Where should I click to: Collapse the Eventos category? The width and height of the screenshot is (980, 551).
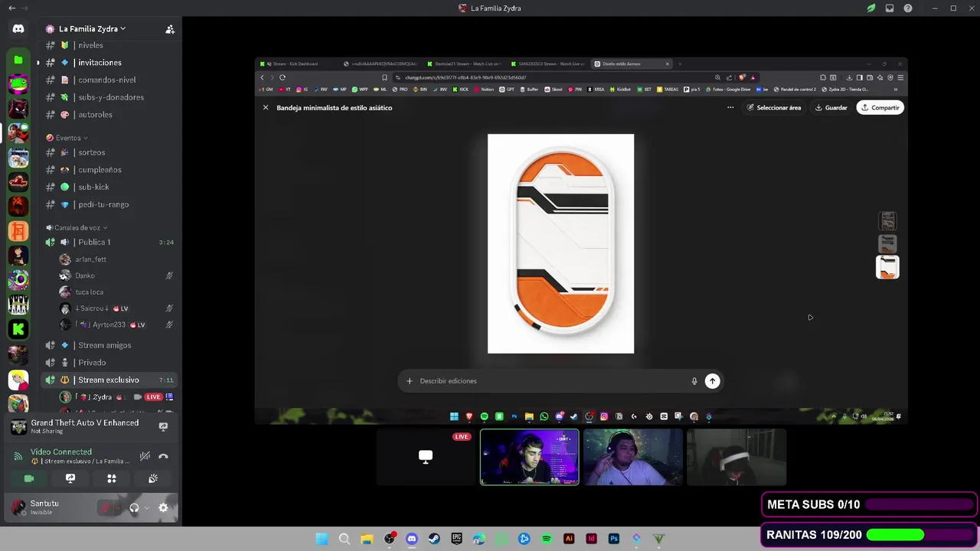click(67, 138)
